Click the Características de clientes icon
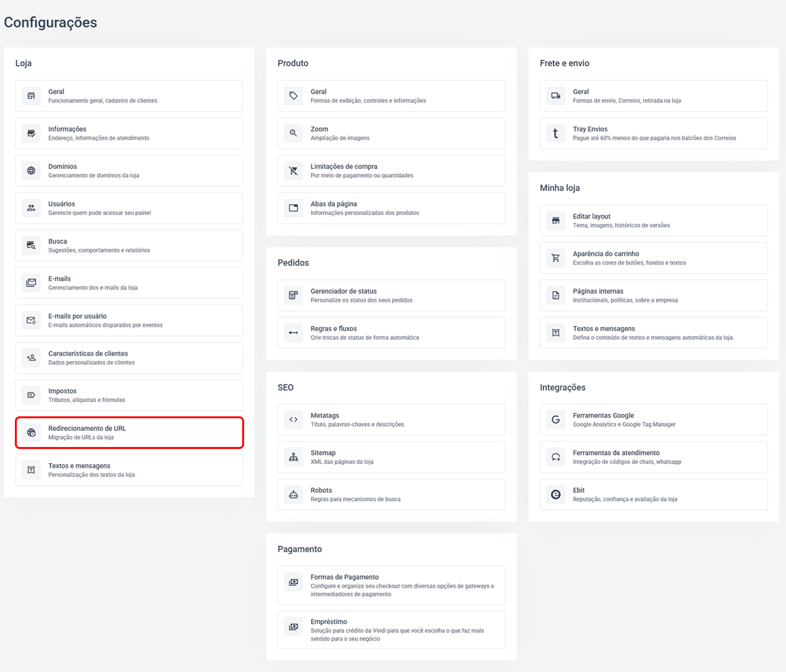Viewport: 786px width, 672px height. 31,358
